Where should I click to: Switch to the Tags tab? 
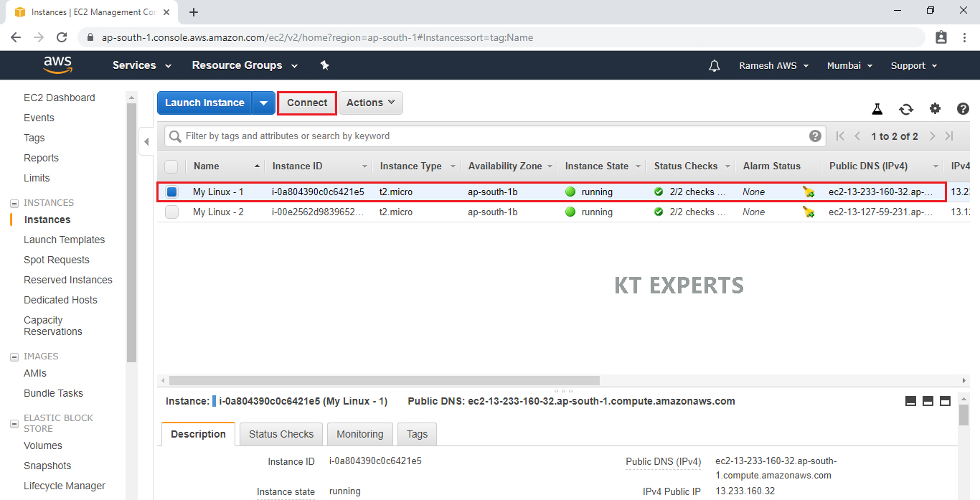click(417, 434)
